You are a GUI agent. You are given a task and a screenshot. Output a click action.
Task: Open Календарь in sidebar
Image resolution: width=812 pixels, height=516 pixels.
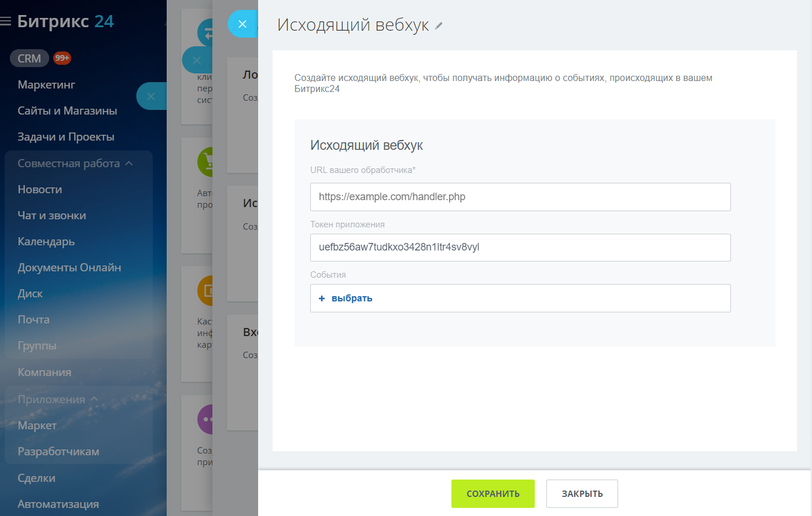(x=46, y=241)
